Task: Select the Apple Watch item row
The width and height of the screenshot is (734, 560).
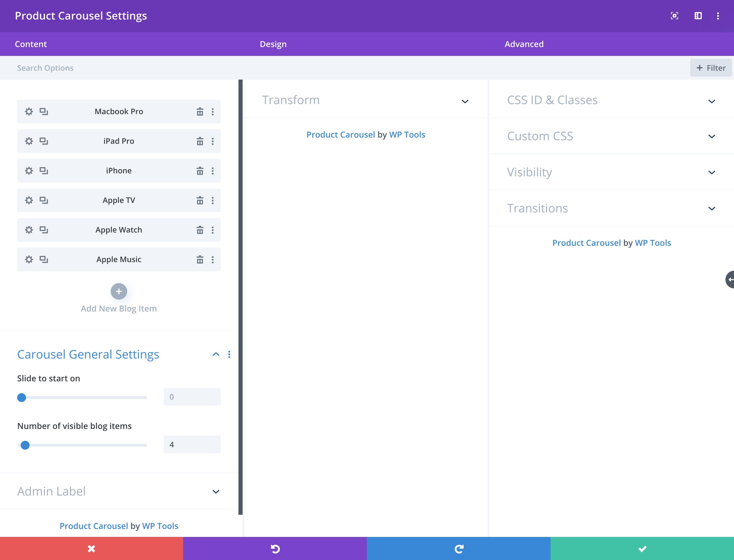Action: (x=119, y=230)
